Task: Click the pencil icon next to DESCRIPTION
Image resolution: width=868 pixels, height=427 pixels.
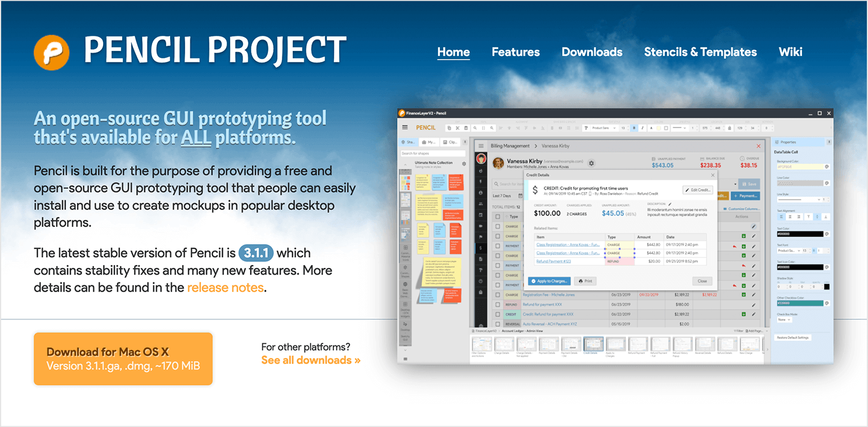Action: tap(671, 204)
